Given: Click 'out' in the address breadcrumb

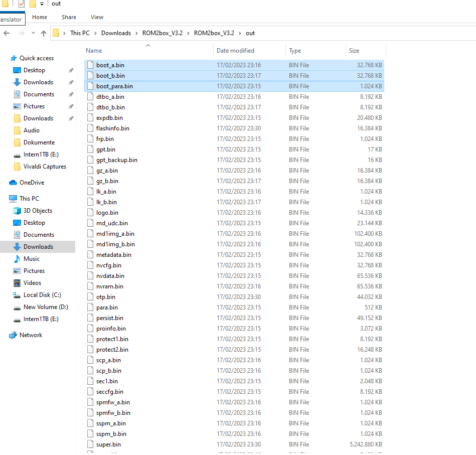Looking at the screenshot, I should (x=250, y=33).
